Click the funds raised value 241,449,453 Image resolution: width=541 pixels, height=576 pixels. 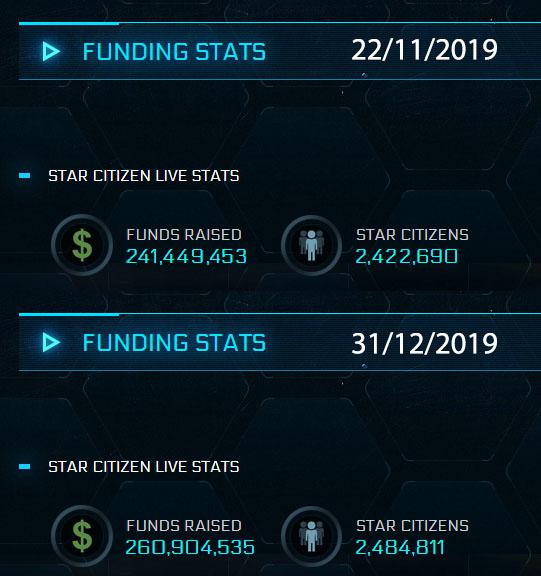point(186,256)
